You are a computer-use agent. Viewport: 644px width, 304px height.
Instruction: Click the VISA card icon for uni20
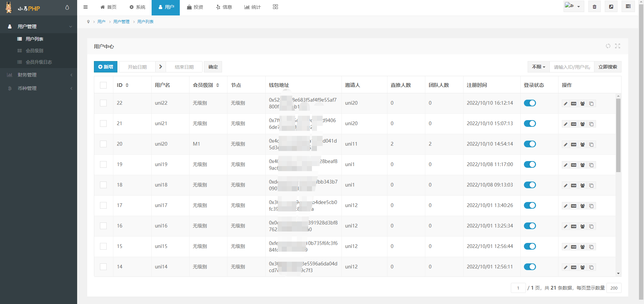[574, 145]
